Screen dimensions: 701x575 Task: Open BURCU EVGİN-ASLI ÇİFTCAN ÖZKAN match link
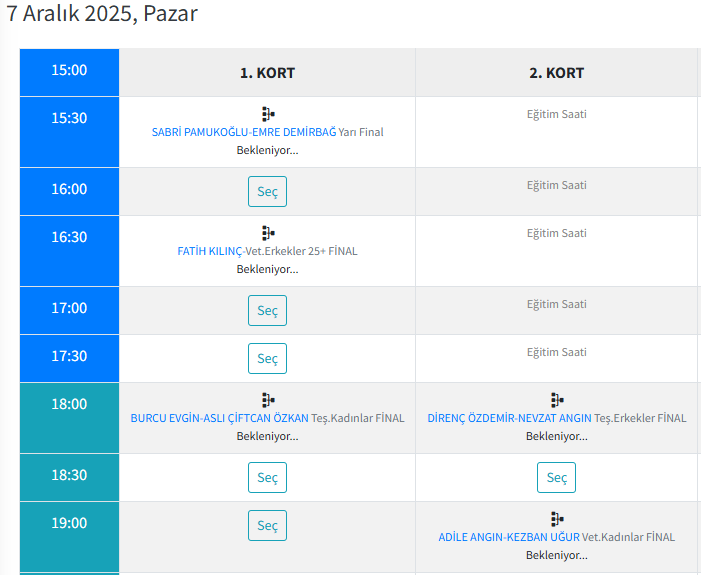[x=219, y=418]
